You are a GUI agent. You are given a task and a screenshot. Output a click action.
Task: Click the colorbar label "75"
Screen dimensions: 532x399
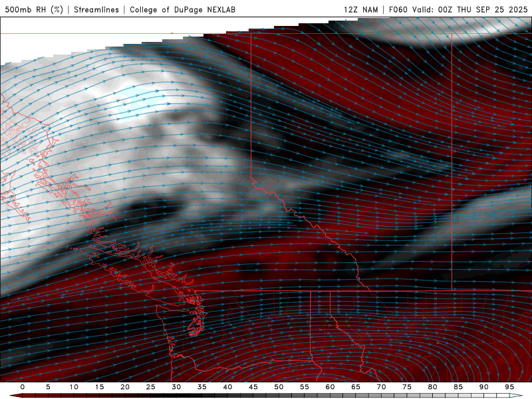point(407,387)
